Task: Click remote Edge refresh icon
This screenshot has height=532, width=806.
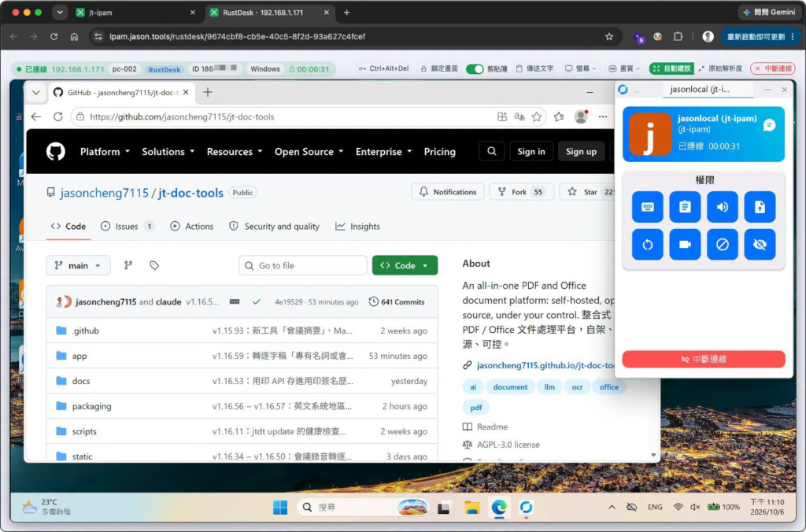Action: [58, 116]
